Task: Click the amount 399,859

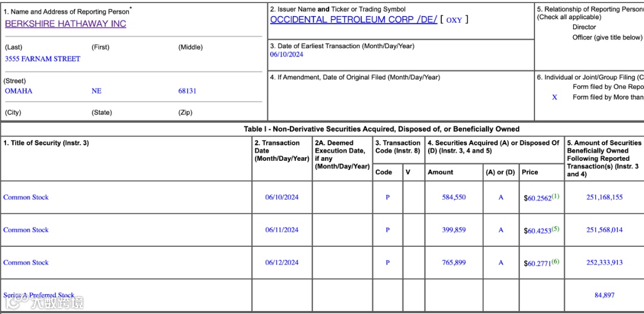Action: click(x=454, y=230)
